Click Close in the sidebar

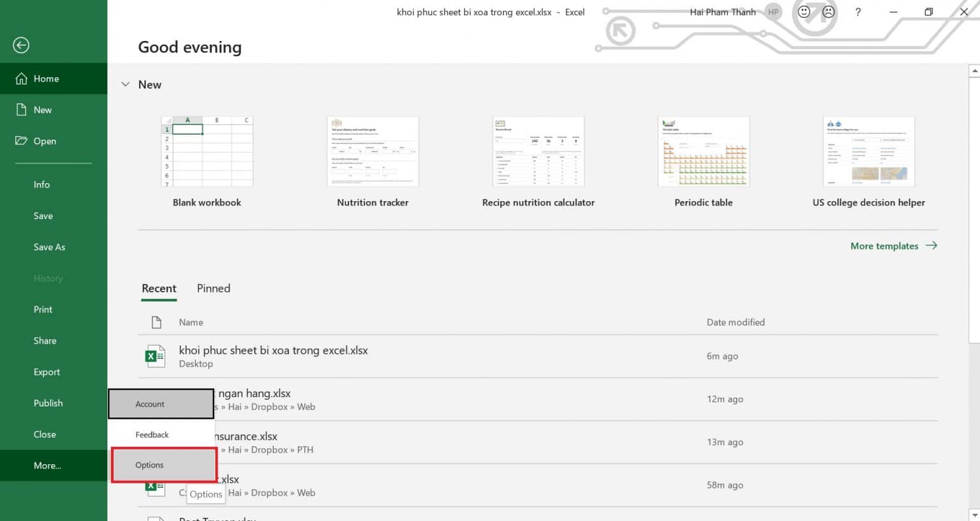point(54,434)
